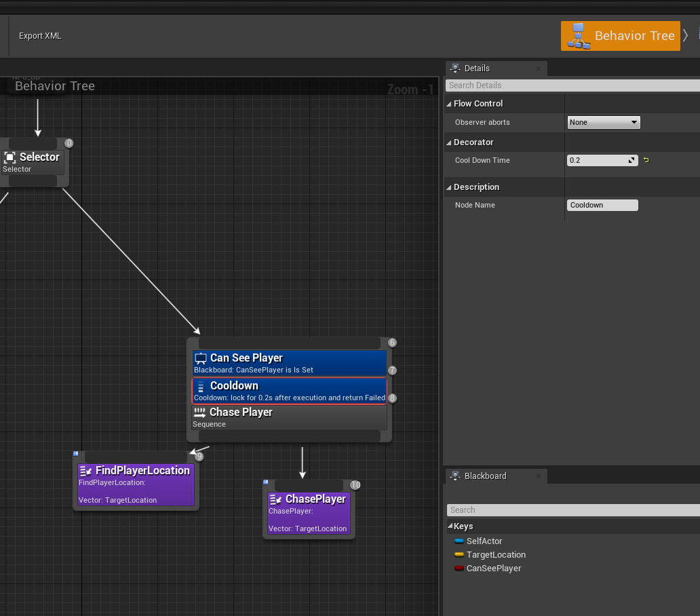700x616 pixels.
Task: Select the Cooldown decorator
Action: 289,391
